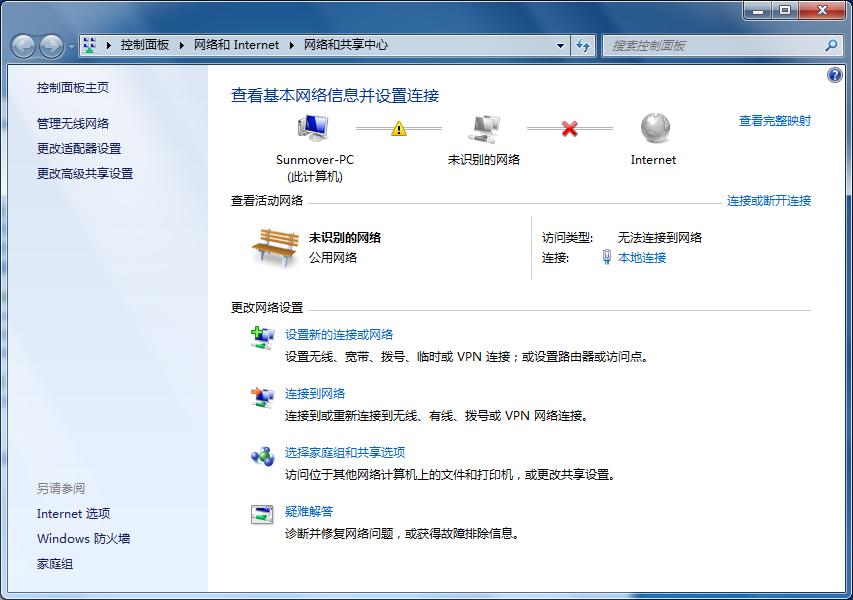The image size is (853, 600).
Task: Click the Sunmover-PC label
Action: (315, 160)
